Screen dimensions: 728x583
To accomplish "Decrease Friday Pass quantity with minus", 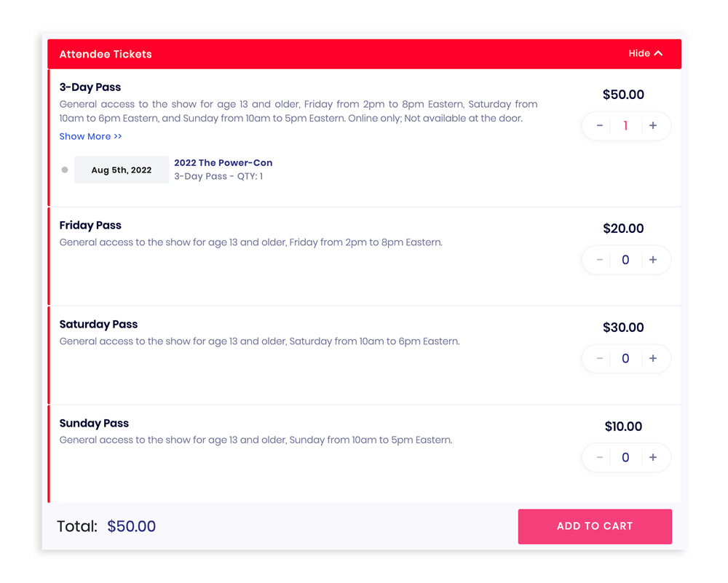I will (x=599, y=259).
